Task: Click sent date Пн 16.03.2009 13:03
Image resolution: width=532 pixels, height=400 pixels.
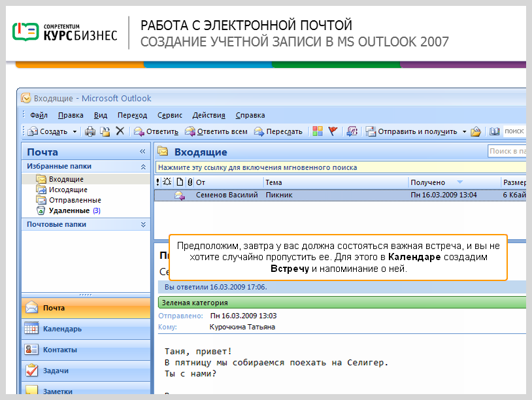Action: [x=243, y=316]
